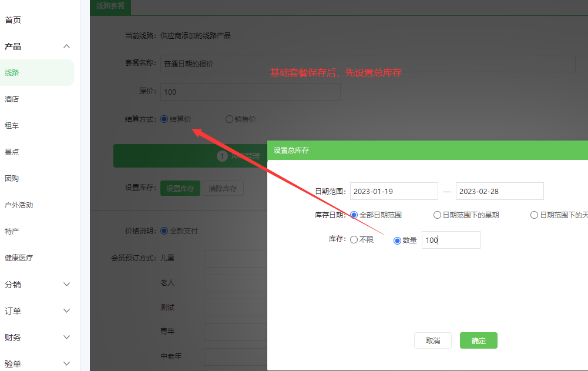
Task: Click the start date field 2023-01-19
Action: coord(394,191)
